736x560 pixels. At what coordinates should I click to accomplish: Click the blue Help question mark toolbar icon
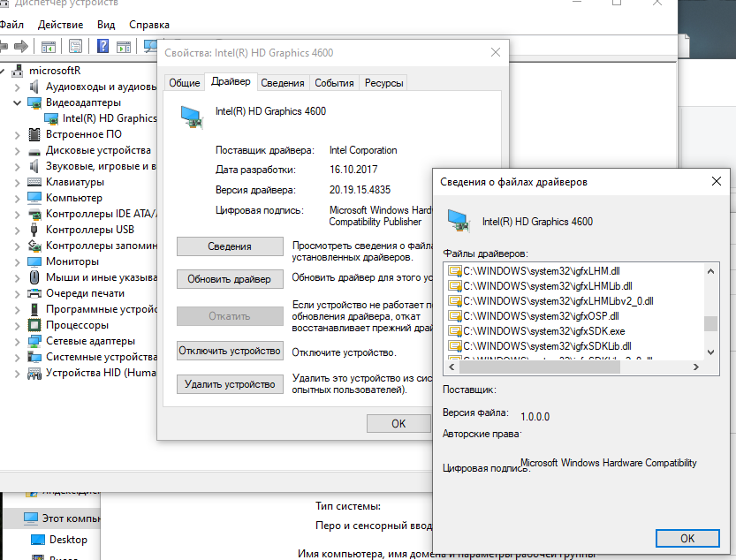coord(102,46)
